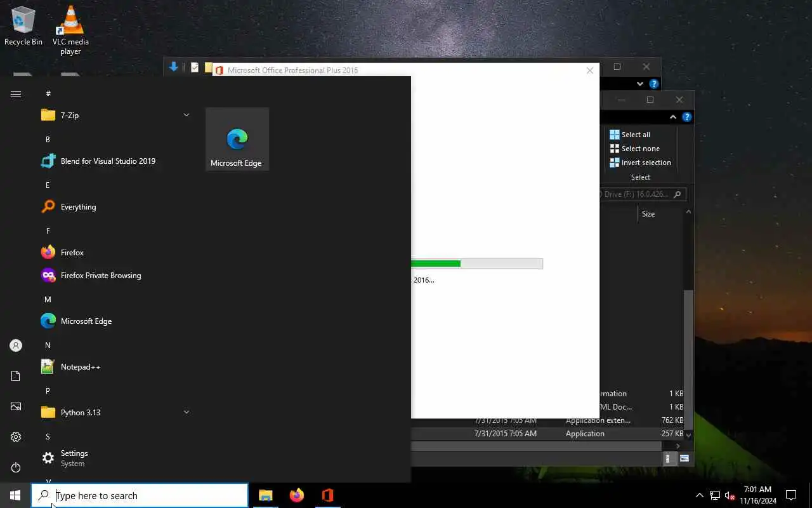Screen dimensions: 812x508
Task: Click Show desktop strip at taskbar end
Action: (810, 495)
